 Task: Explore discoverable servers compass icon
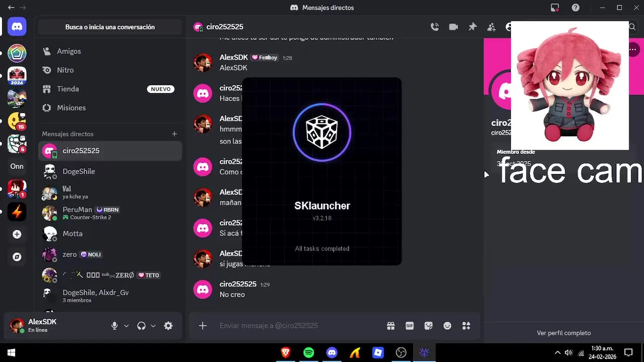tap(17, 257)
